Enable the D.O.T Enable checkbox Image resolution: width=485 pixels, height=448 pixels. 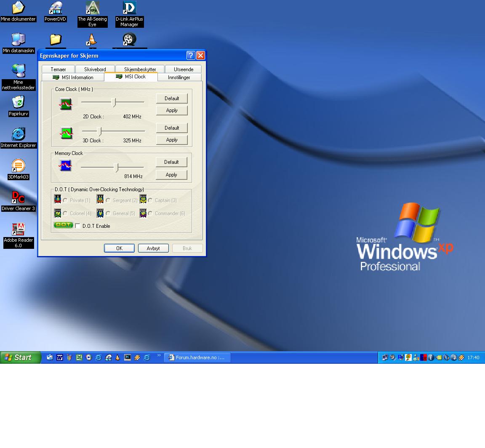pyautogui.click(x=77, y=226)
